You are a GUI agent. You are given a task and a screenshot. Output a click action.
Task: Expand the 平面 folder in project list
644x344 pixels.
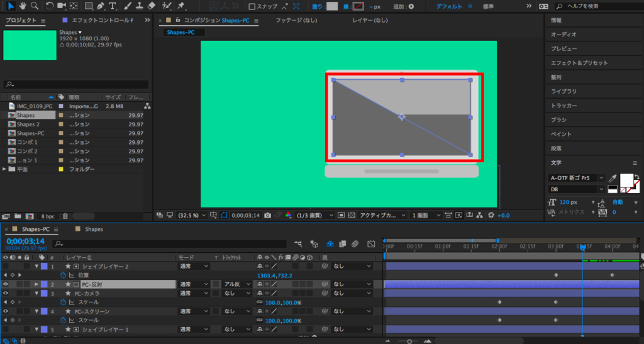(x=5, y=169)
